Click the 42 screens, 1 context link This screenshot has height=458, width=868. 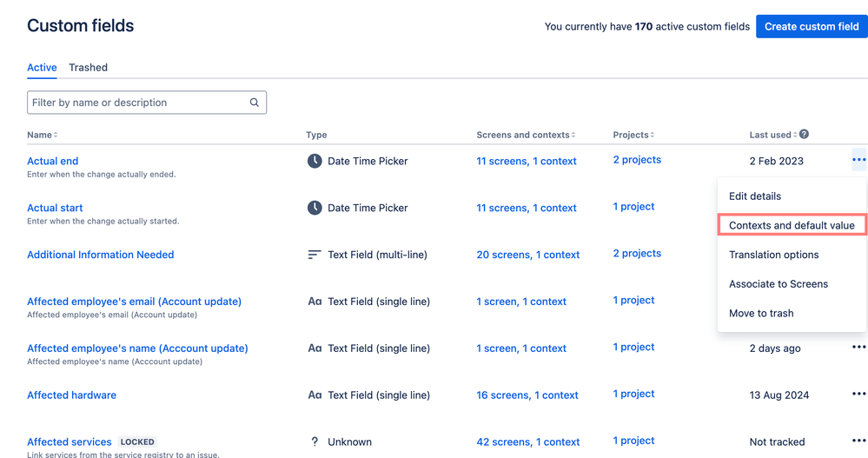[x=528, y=442]
